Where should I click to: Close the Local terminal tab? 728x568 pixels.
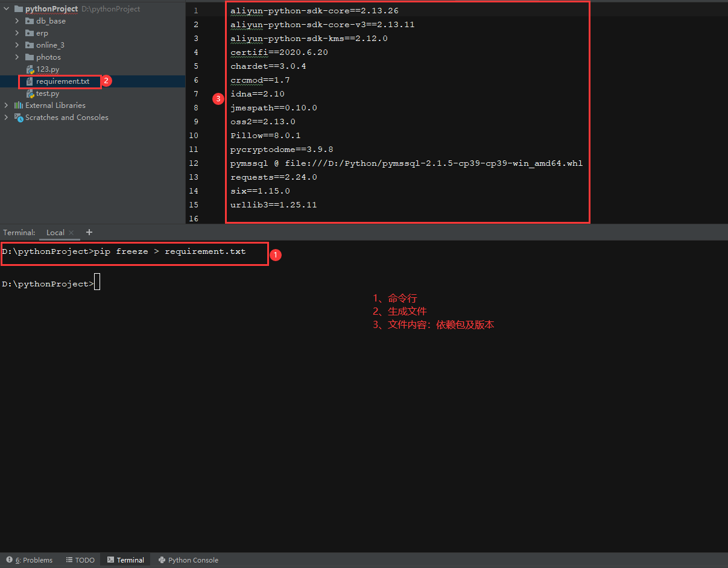[x=71, y=233]
